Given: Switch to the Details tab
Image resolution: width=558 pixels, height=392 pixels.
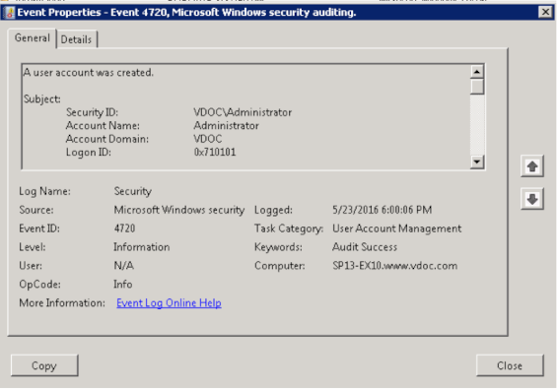Looking at the screenshot, I should [x=76, y=39].
